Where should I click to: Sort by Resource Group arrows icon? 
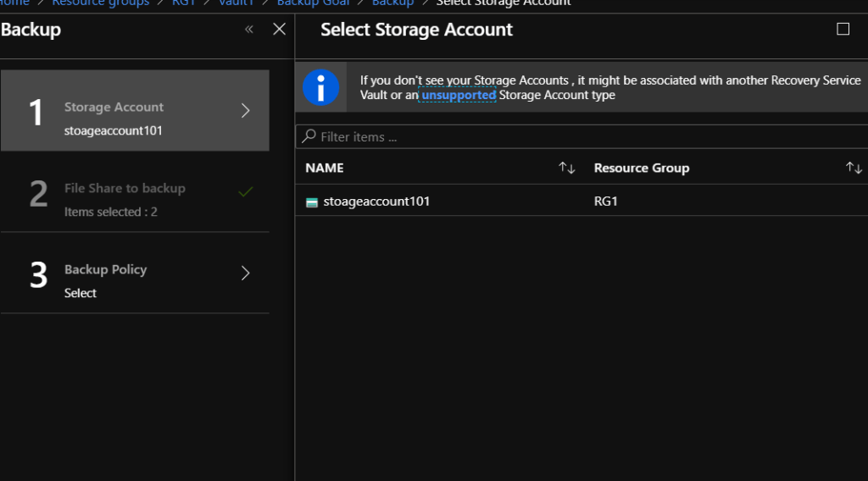click(x=854, y=168)
